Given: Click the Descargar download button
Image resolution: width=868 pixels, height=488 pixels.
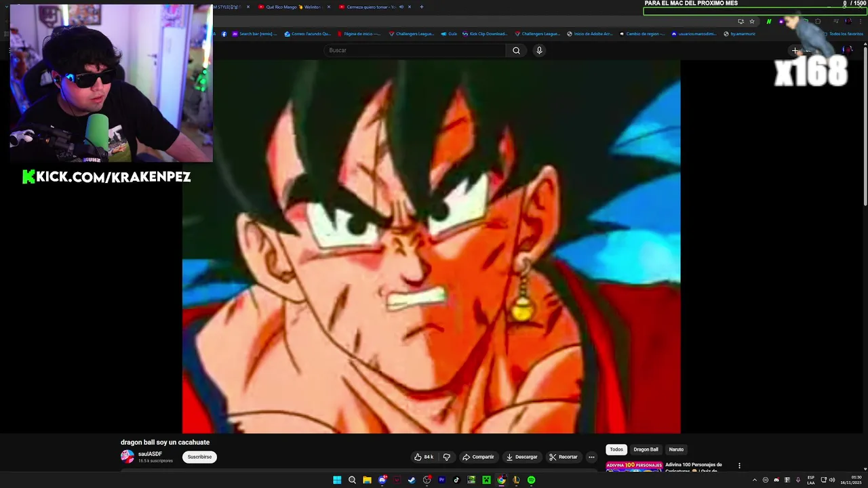Looking at the screenshot, I should point(521,457).
